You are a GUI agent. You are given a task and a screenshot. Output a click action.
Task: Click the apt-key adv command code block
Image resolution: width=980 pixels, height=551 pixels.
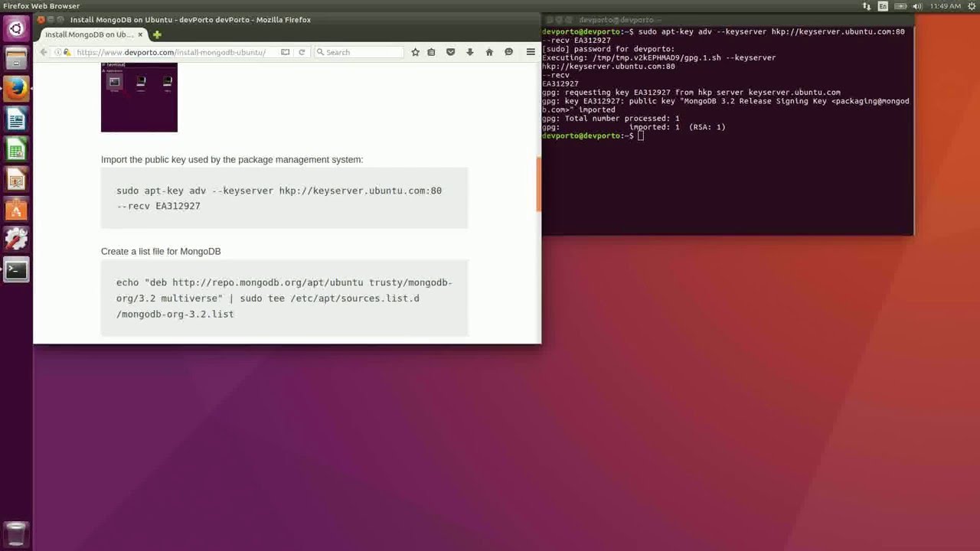point(284,198)
